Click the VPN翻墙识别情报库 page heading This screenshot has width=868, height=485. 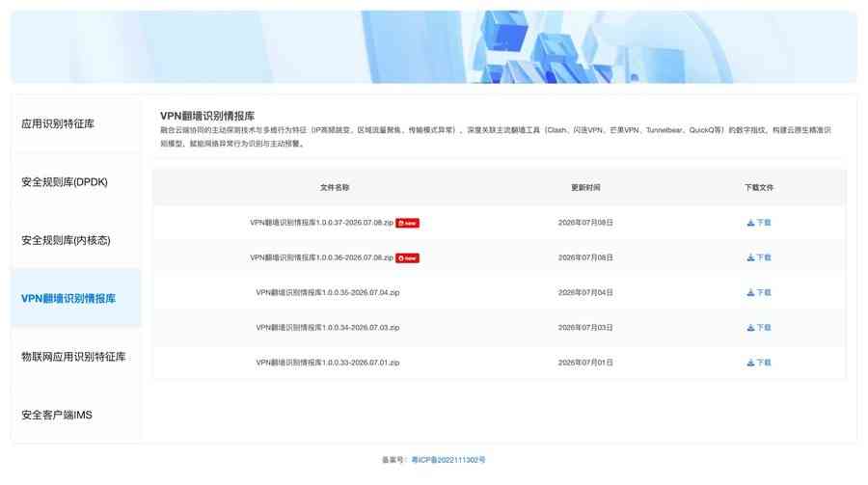point(207,116)
